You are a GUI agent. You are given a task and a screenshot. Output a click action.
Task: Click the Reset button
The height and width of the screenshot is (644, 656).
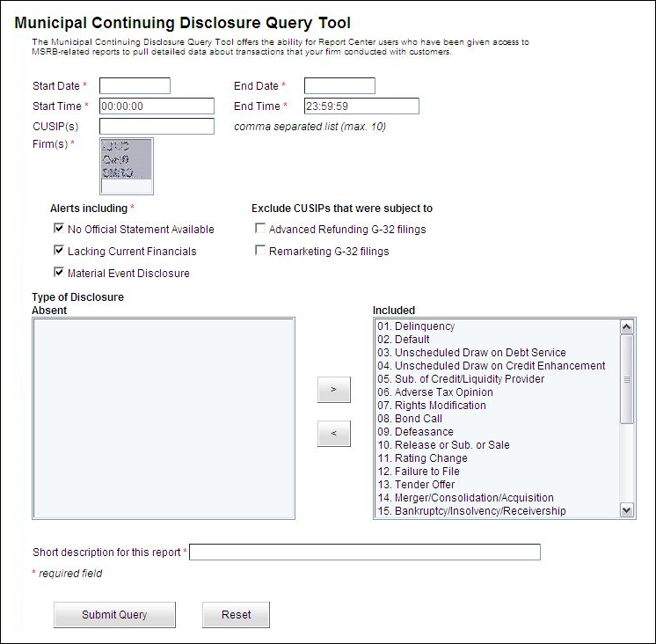[236, 615]
